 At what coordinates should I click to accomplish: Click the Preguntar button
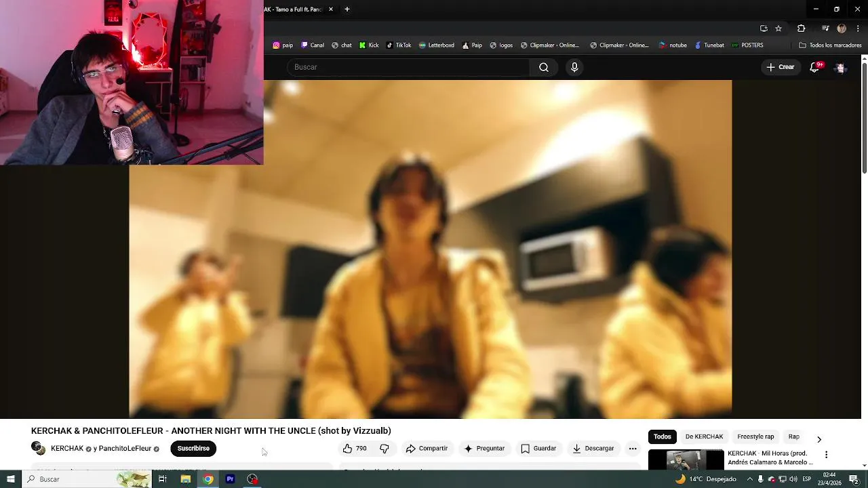(484, 449)
